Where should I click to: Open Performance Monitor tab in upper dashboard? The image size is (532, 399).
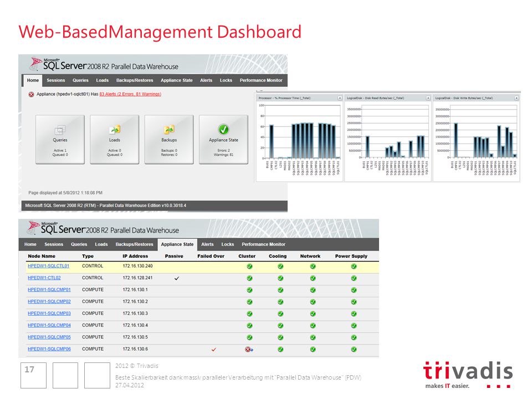261,80
